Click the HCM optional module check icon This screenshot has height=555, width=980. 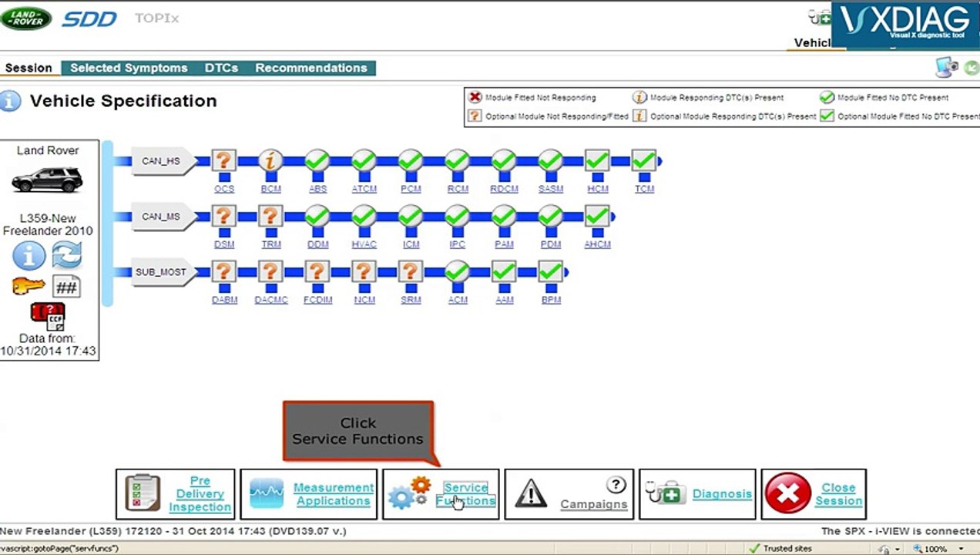point(597,161)
